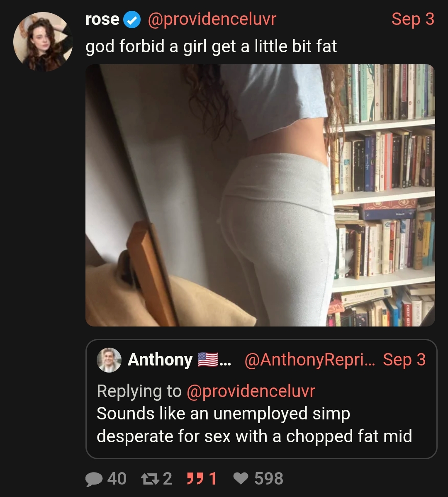
Task: Follow the @providenceluvr mention after "Replying to"
Action: coord(251,391)
